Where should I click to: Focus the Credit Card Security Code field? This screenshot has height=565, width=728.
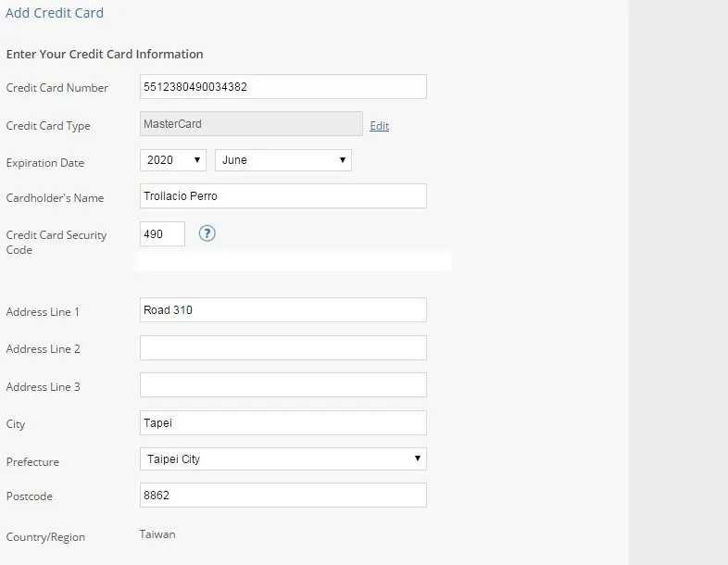point(162,234)
